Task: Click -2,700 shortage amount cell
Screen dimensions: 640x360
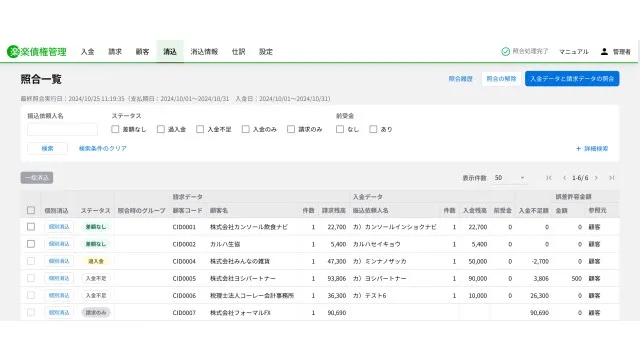Action: point(540,261)
